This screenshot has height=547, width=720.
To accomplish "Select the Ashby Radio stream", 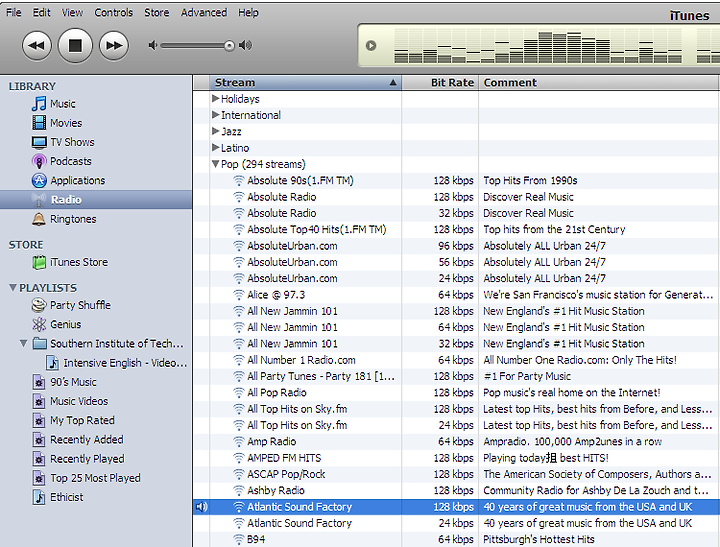I will (x=456, y=491).
